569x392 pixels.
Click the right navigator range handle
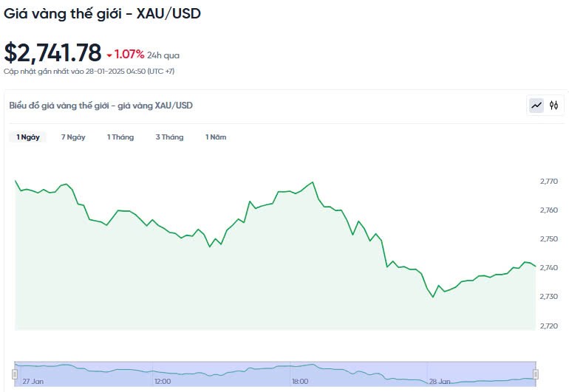click(x=536, y=374)
